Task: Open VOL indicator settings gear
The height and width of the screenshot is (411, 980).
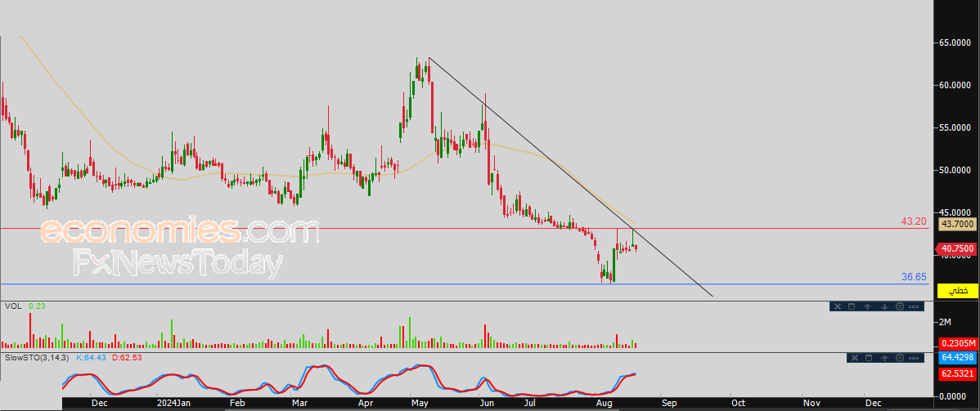Action: click(x=900, y=306)
